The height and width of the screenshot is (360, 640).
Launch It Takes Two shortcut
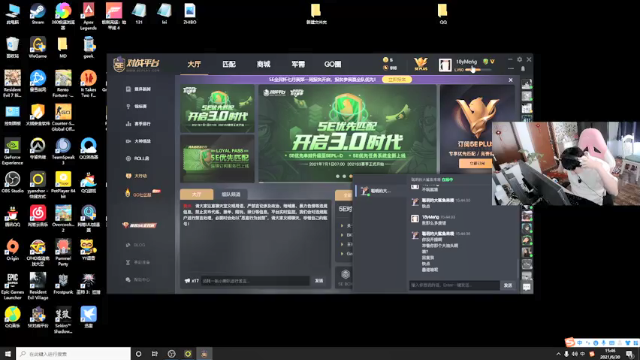pos(88,84)
